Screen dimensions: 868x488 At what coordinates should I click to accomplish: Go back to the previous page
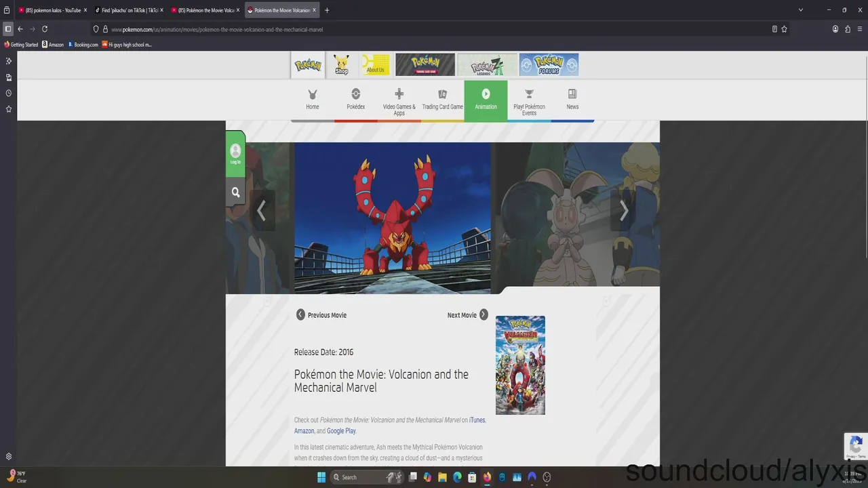point(20,29)
